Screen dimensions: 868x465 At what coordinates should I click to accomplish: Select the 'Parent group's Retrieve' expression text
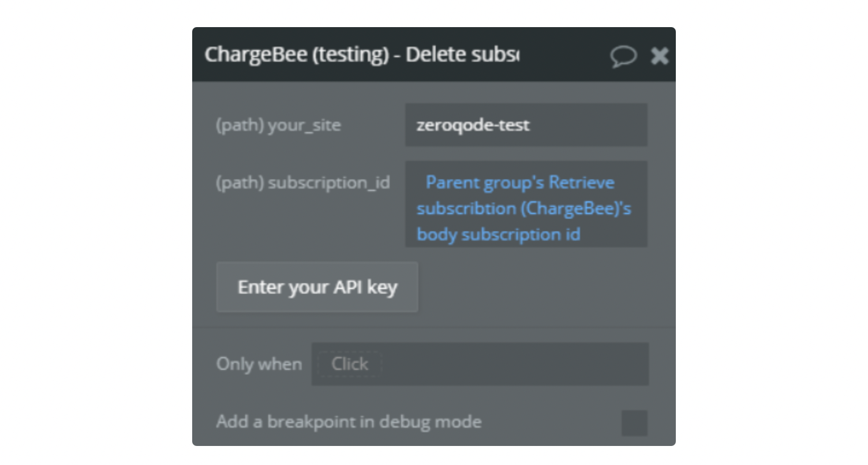click(x=520, y=182)
